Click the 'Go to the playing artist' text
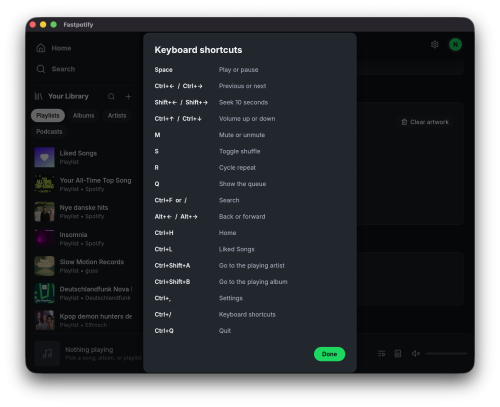500x407 pixels. 251,266
